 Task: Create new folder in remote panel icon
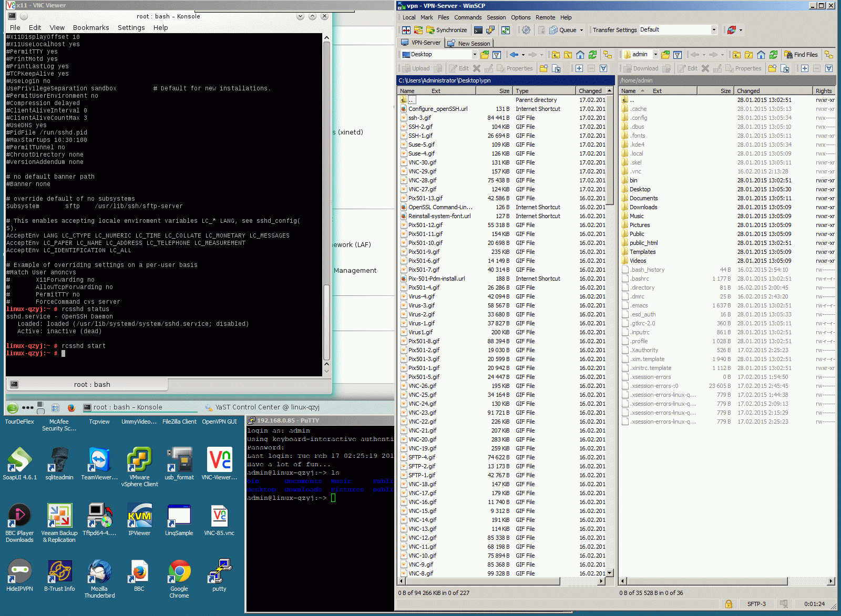[772, 68]
